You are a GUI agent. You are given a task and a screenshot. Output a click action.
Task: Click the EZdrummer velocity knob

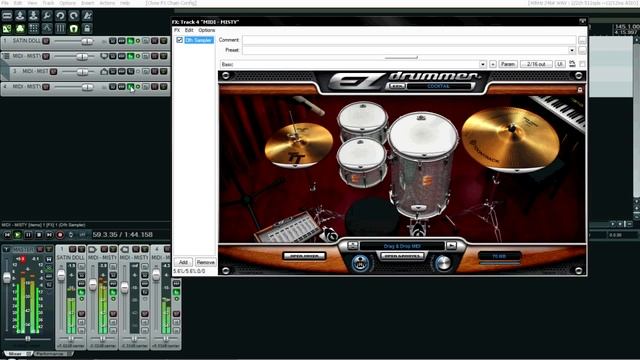[x=443, y=263]
